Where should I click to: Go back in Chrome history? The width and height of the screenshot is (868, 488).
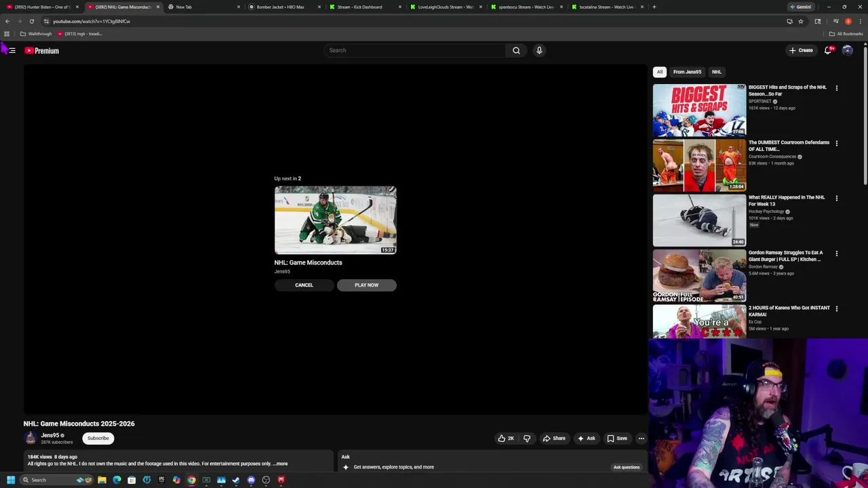tap(7, 21)
